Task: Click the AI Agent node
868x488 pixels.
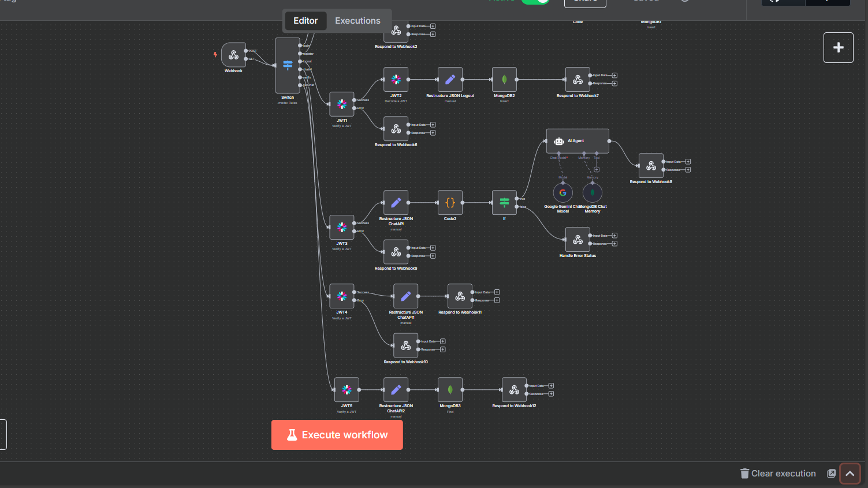Action: pos(577,141)
